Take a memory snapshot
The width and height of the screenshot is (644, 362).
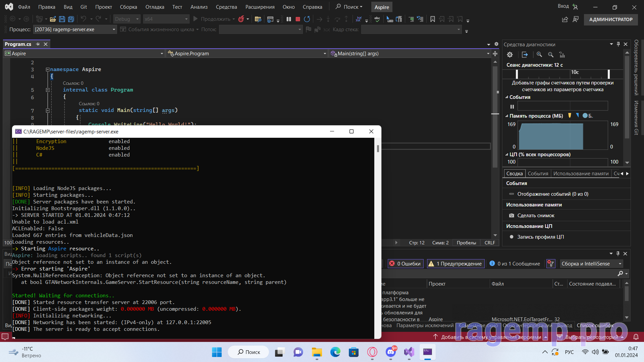point(536,216)
